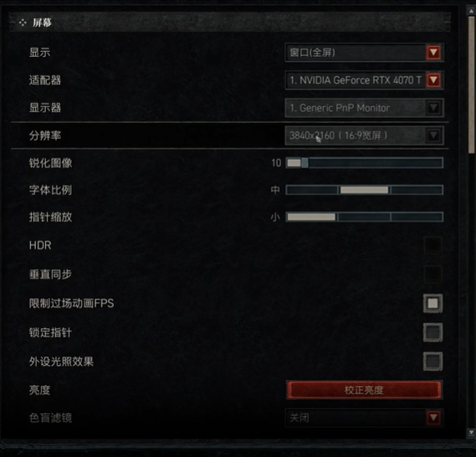Uncheck the 限制过场动画FPS checkbox
The image size is (476, 457).
coord(432,303)
